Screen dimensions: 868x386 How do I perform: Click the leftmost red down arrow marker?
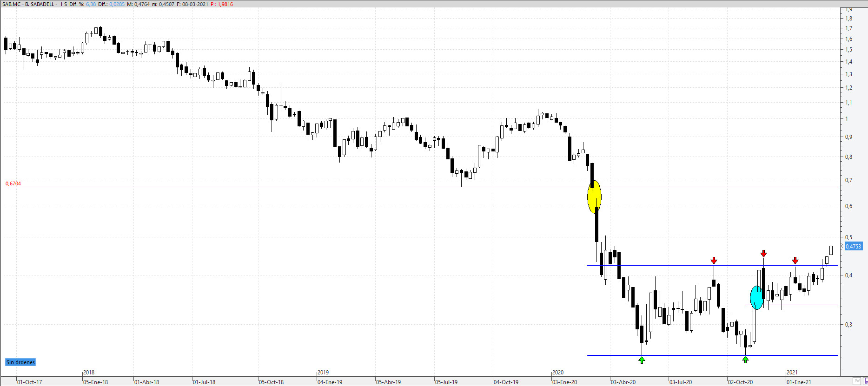coord(714,261)
